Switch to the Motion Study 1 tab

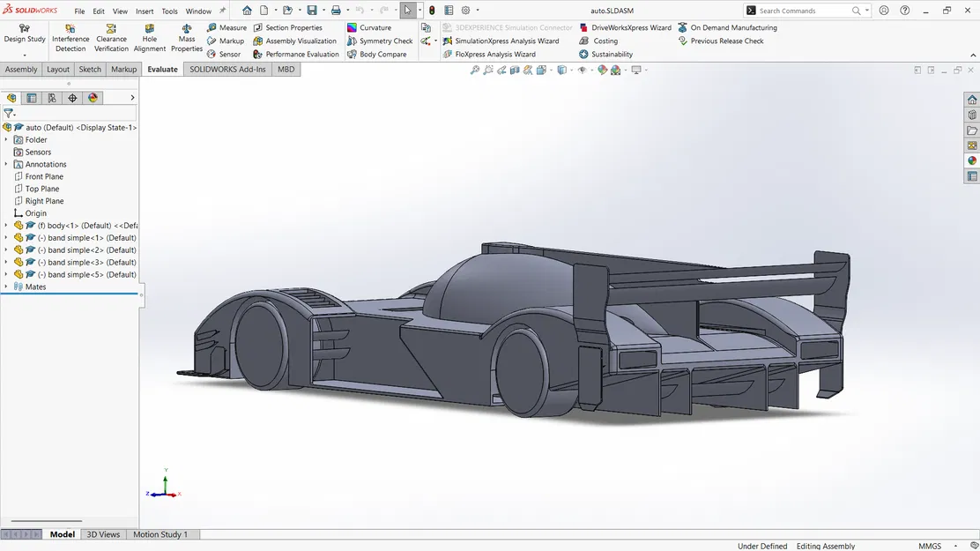(161, 533)
